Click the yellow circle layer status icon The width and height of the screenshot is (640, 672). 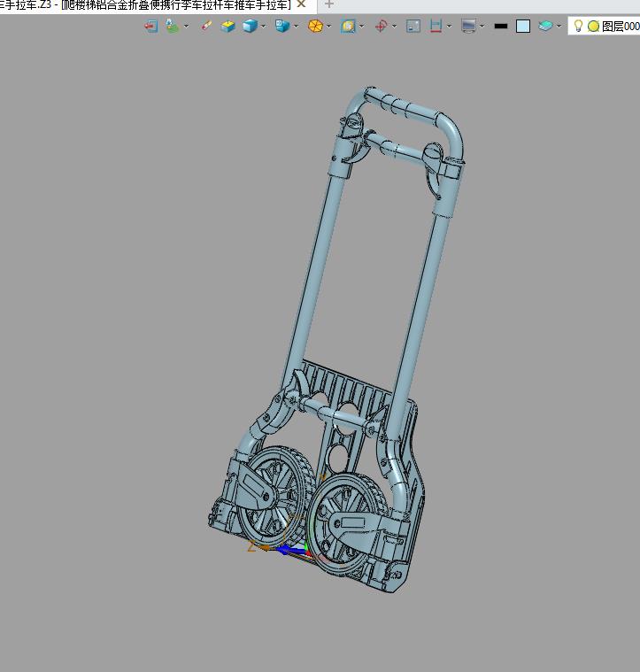[x=593, y=27]
